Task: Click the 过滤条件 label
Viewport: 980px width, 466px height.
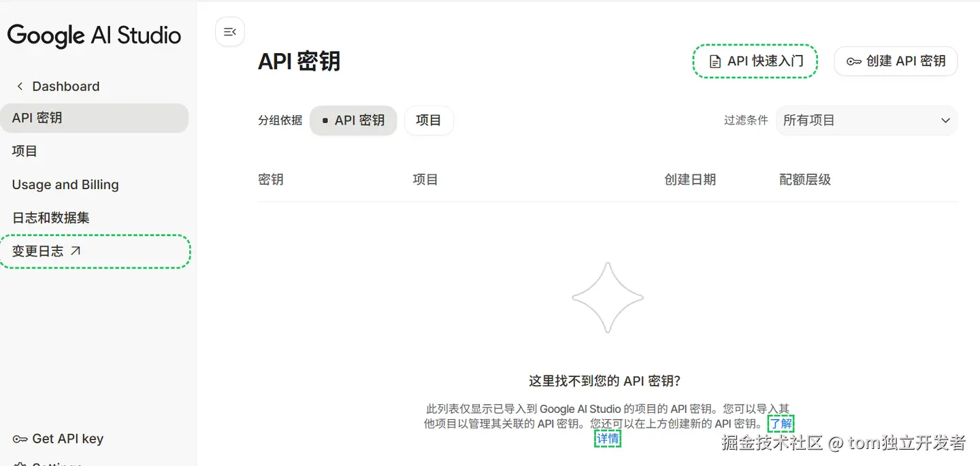Action: point(746,120)
